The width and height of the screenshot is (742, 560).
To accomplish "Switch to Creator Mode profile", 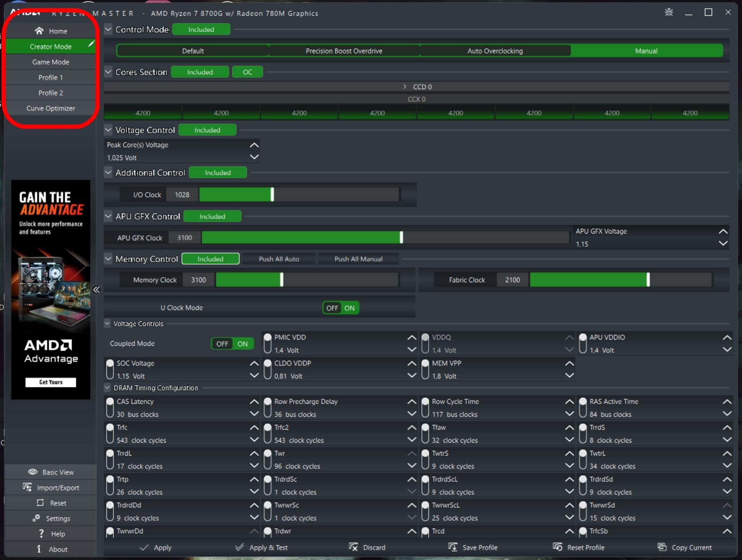I will click(x=51, y=46).
